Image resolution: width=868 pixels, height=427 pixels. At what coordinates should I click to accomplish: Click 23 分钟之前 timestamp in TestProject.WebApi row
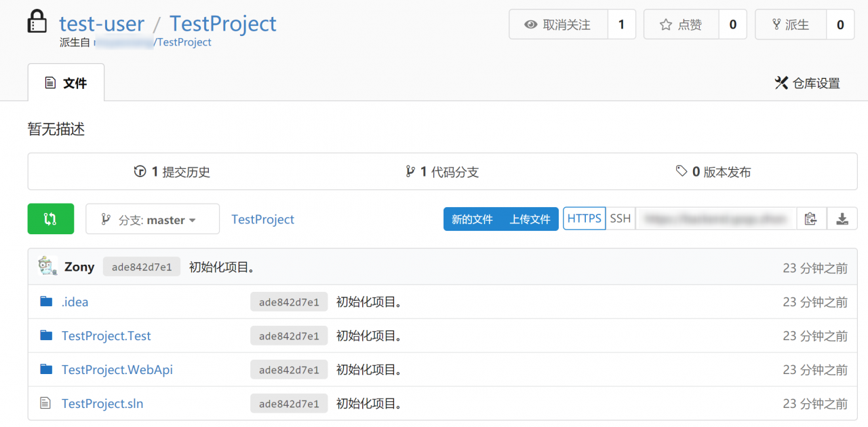point(815,370)
